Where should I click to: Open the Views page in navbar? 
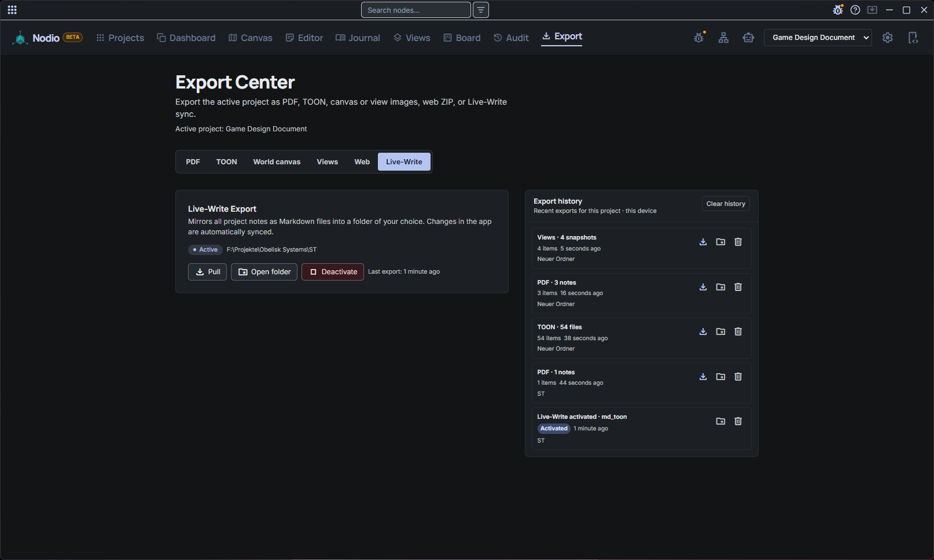pos(412,38)
